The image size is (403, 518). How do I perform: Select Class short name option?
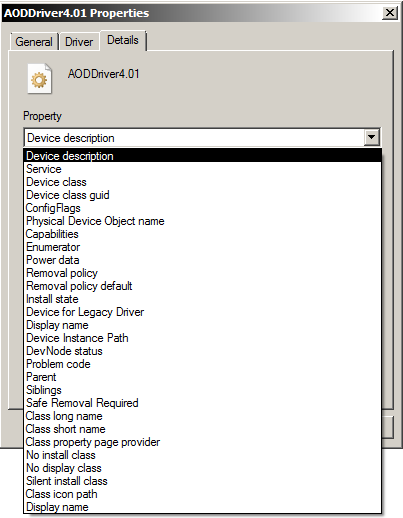point(203,429)
